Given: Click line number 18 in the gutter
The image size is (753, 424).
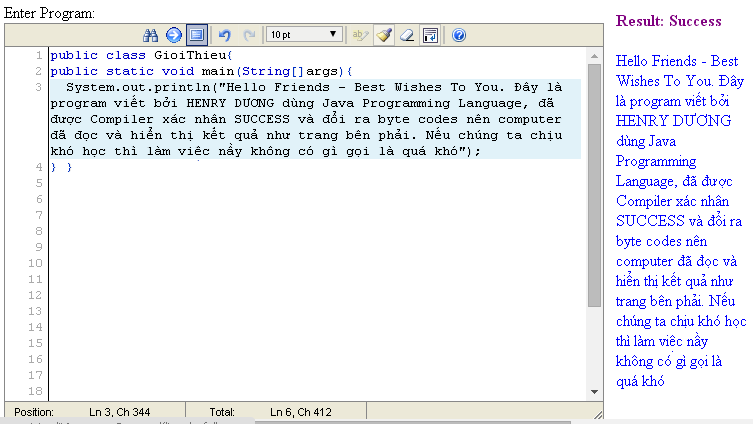Looking at the screenshot, I should (35, 391).
